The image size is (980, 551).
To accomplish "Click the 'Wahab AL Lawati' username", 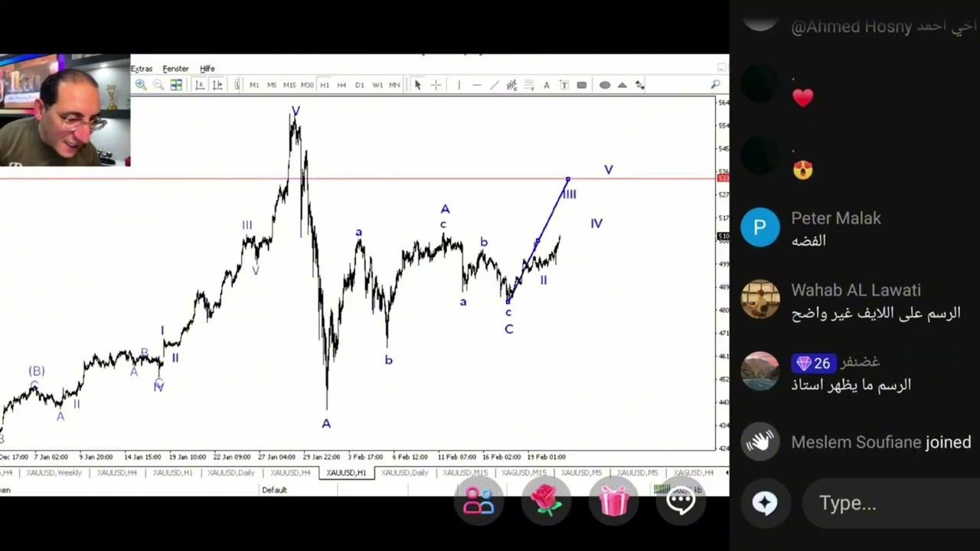I will pyautogui.click(x=856, y=290).
